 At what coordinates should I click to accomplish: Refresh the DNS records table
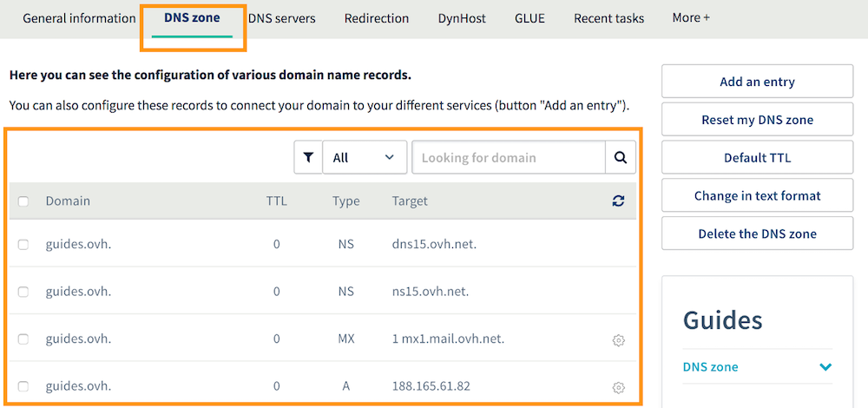[x=618, y=201]
